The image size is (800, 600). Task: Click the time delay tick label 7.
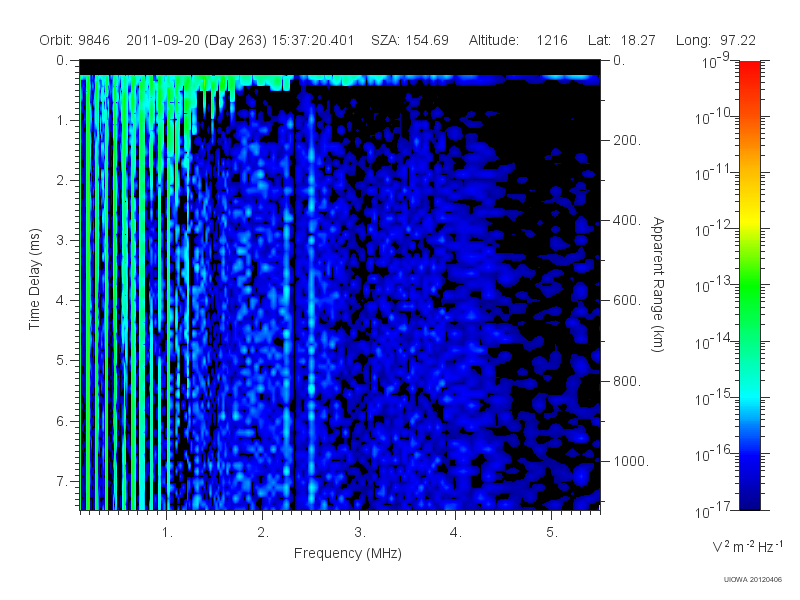click(x=62, y=481)
